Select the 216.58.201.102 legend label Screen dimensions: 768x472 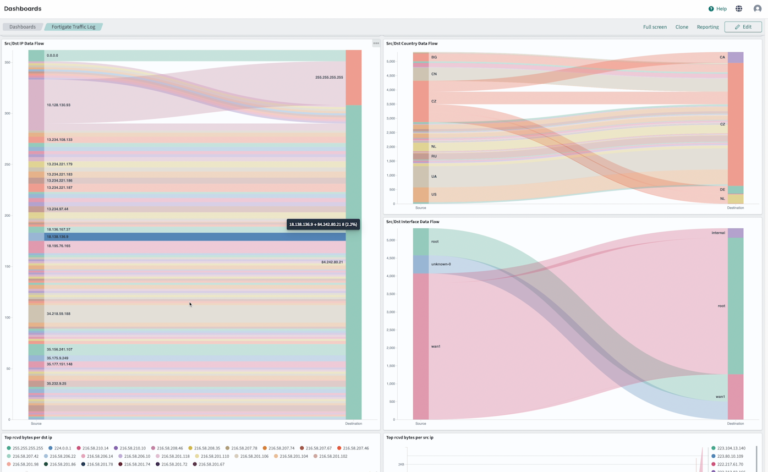[334, 456]
